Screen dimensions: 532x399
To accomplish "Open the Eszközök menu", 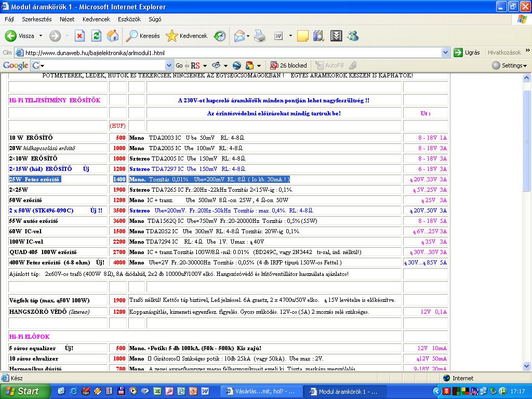I will point(129,19).
